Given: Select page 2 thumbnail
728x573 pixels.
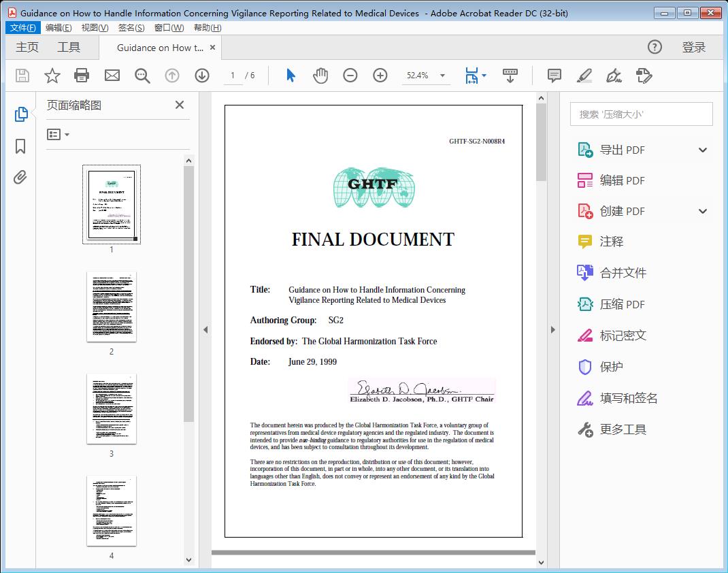Looking at the screenshot, I should pyautogui.click(x=111, y=307).
